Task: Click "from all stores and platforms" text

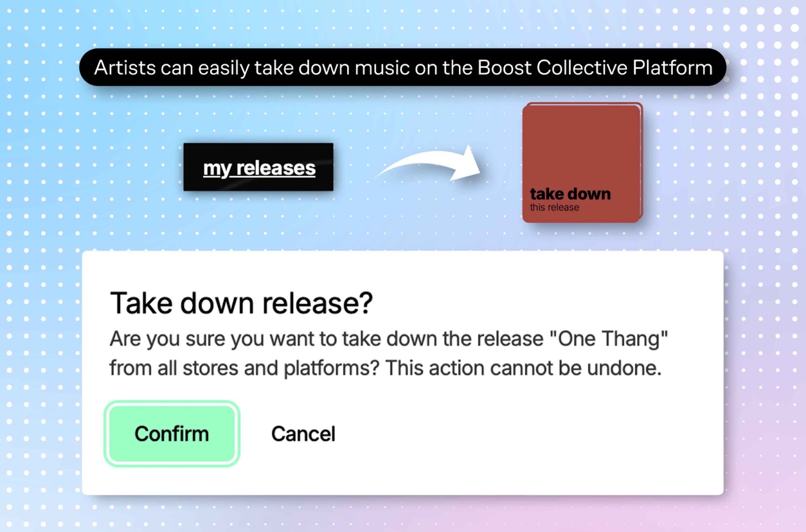Action: pos(244,368)
